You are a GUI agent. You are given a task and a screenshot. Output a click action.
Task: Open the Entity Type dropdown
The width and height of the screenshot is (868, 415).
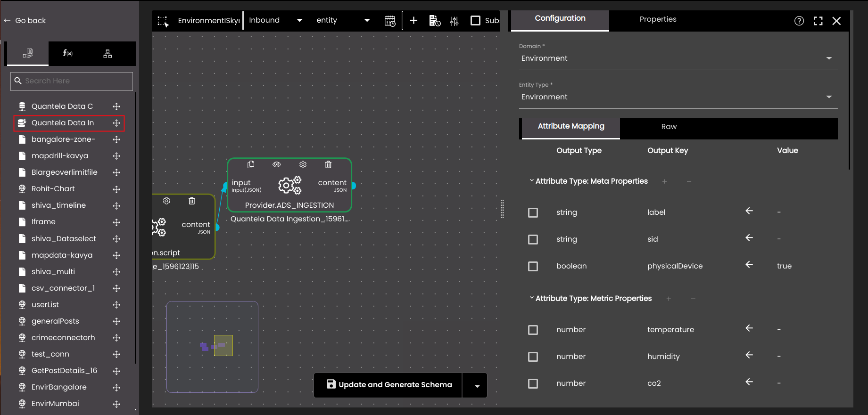tap(678, 97)
